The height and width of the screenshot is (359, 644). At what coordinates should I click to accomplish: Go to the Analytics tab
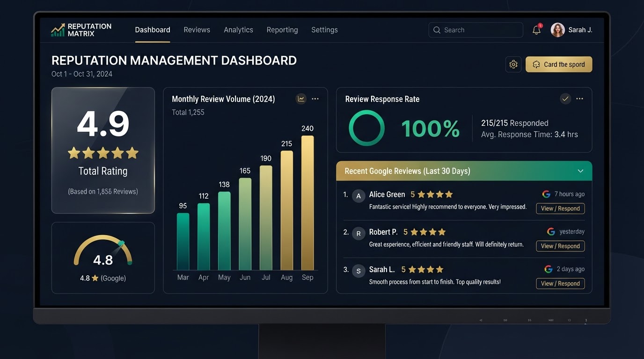[x=238, y=30]
